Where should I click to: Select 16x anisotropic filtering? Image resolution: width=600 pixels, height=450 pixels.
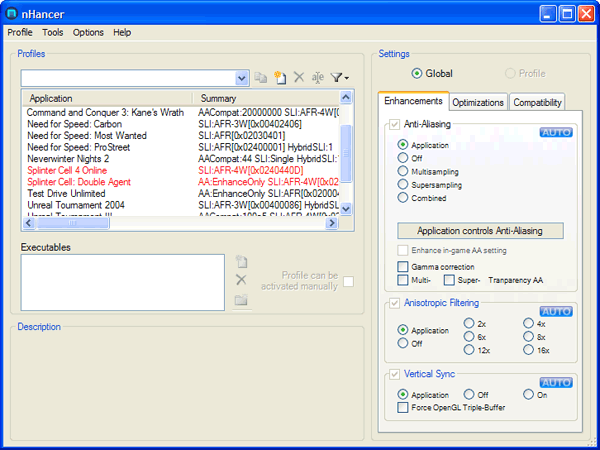(x=528, y=349)
